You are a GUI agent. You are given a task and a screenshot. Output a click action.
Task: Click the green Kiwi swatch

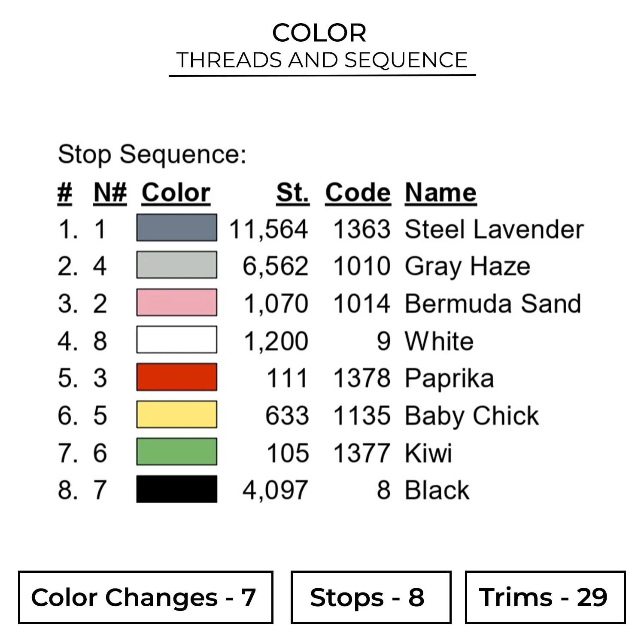tap(176, 452)
